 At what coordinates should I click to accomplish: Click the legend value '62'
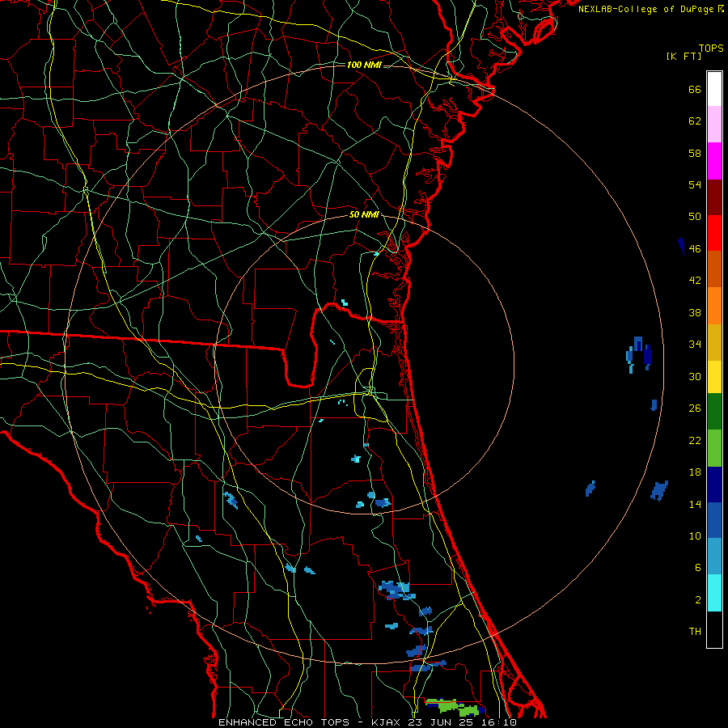coord(695,121)
